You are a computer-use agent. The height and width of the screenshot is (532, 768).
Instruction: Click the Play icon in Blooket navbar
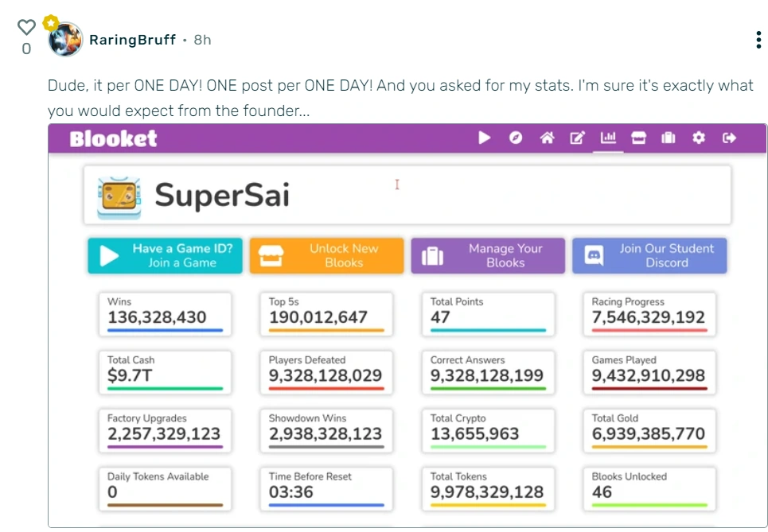(x=484, y=138)
